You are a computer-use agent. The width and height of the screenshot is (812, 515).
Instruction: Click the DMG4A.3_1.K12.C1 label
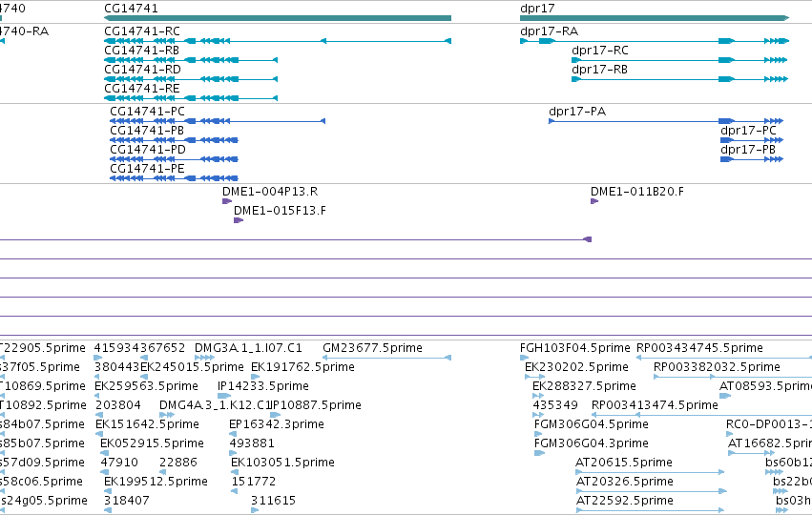pos(215,405)
